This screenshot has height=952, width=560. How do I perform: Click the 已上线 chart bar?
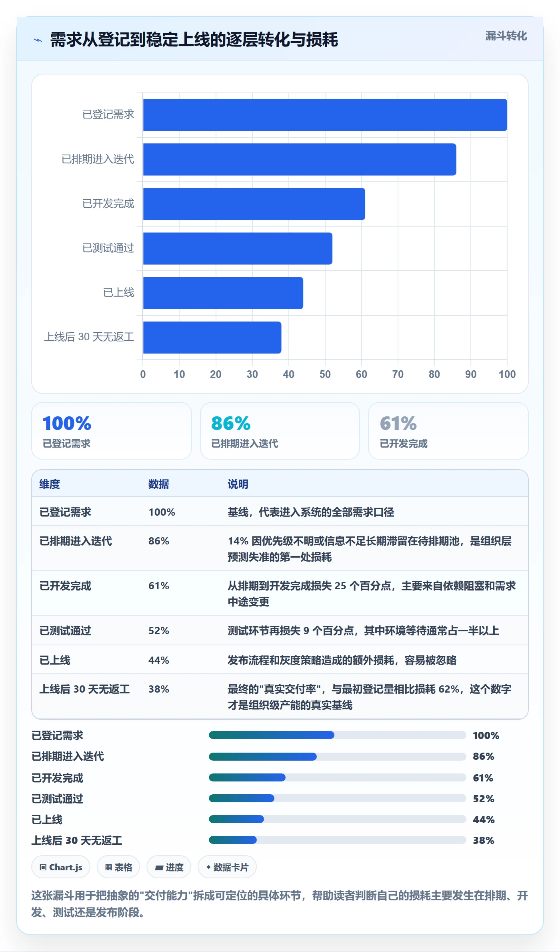[223, 293]
